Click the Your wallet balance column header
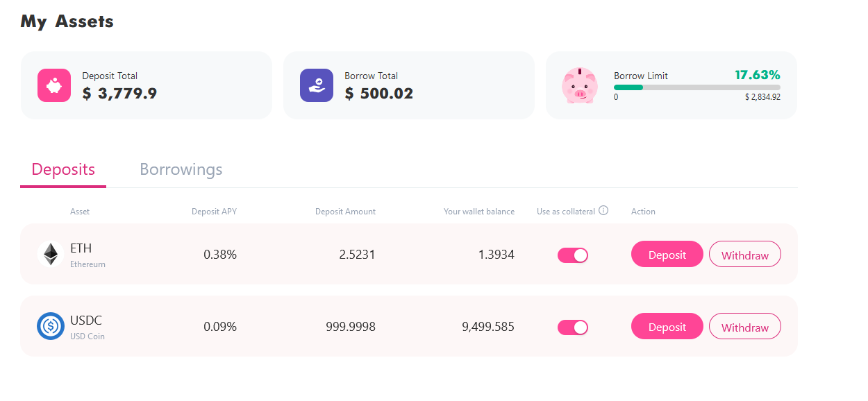 point(479,212)
